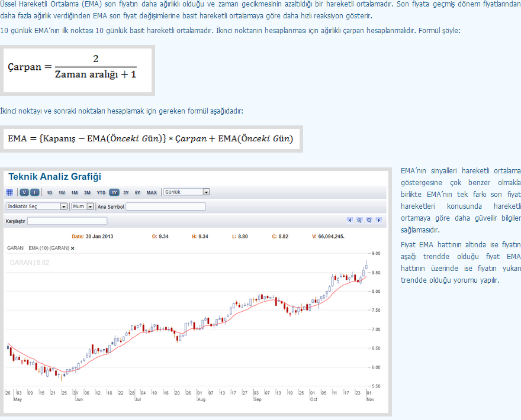Select the 1D time range

pos(50,193)
